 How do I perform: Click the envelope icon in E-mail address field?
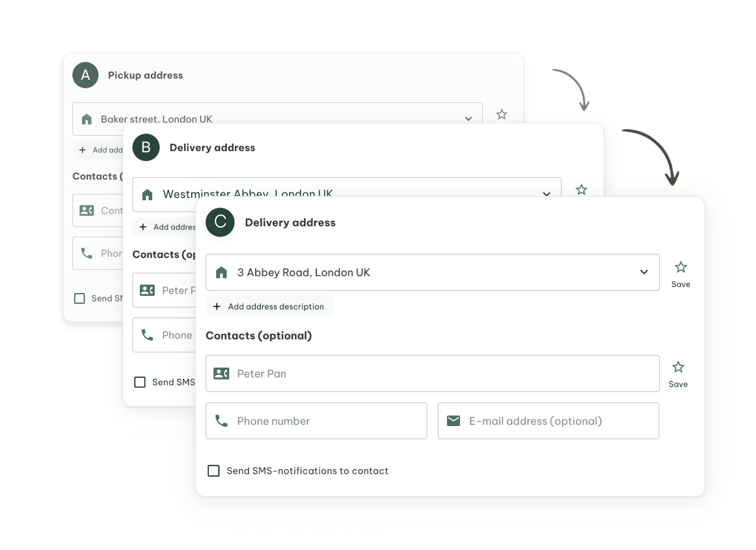(x=453, y=421)
